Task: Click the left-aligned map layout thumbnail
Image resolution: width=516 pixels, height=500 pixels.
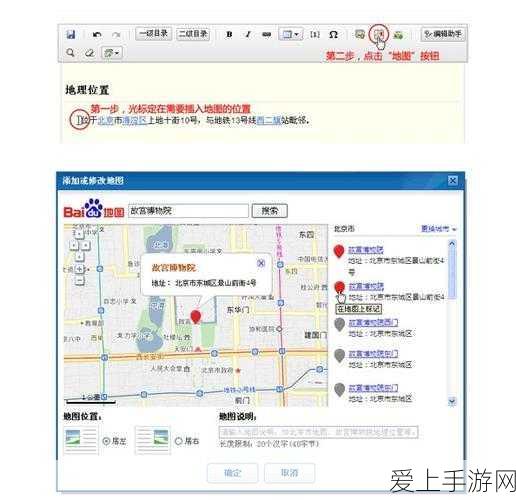Action: (80, 441)
